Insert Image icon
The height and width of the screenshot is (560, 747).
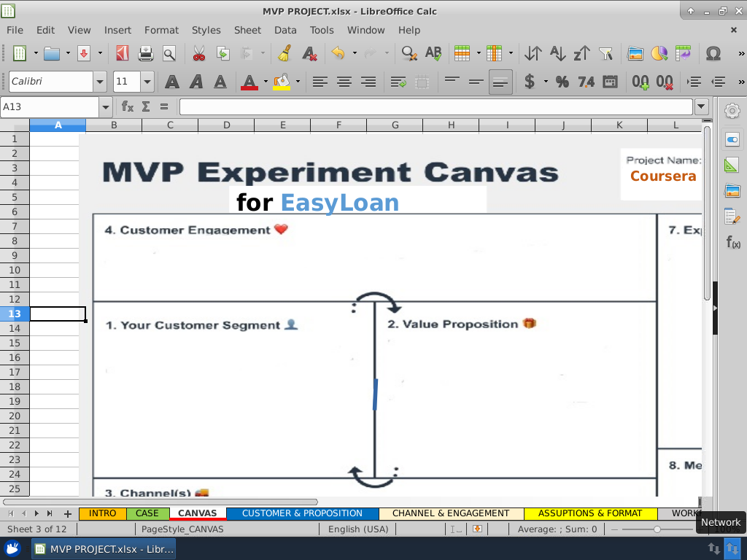click(635, 53)
